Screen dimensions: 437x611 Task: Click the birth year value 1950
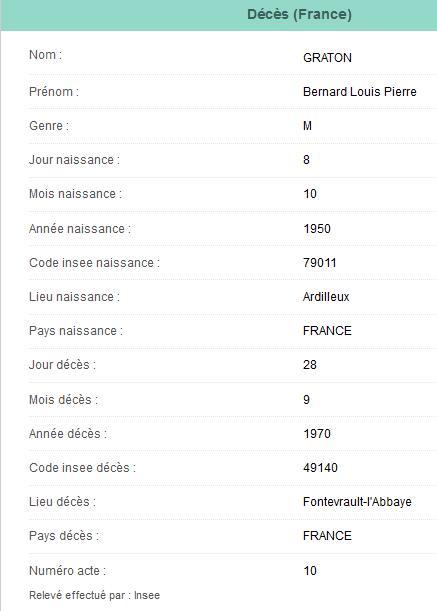click(317, 228)
